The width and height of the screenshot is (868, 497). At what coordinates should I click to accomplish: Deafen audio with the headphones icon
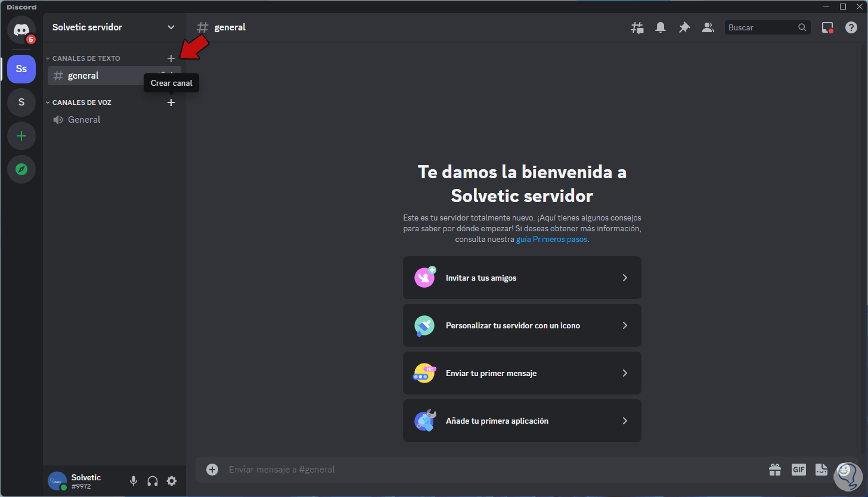[x=153, y=481]
